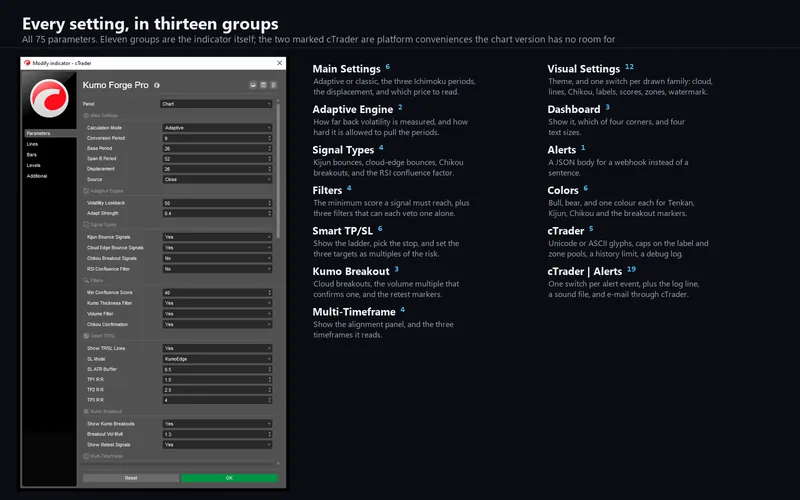
Task: Click the Filters magnifier icon in dialog
Action: point(86,280)
